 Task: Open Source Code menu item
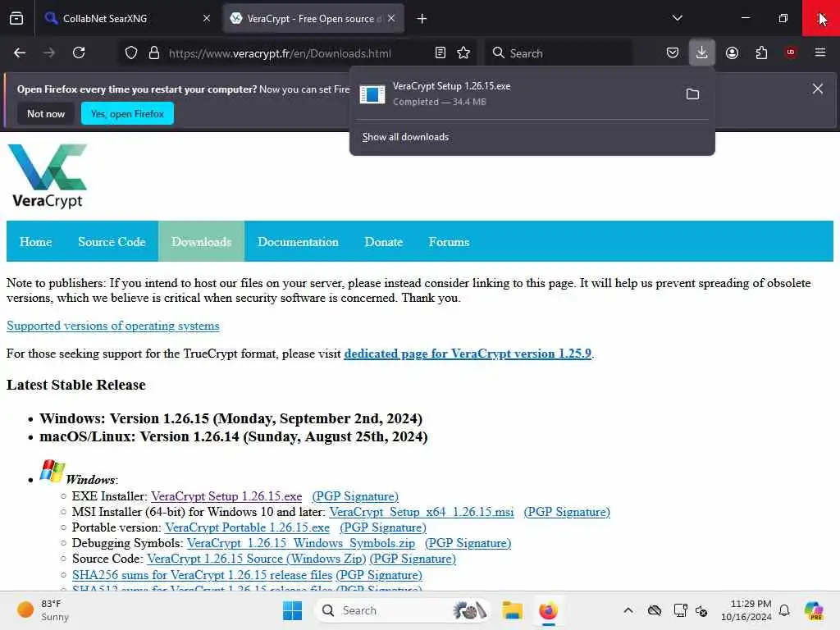(x=112, y=242)
